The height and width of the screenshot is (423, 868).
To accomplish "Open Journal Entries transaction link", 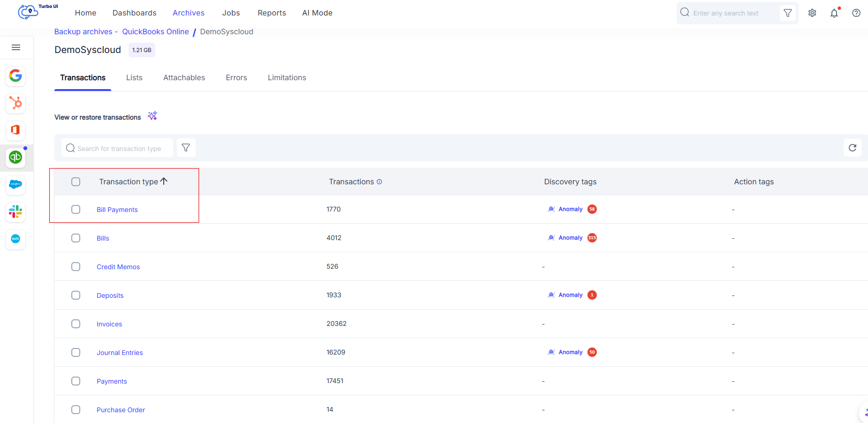I will (120, 353).
